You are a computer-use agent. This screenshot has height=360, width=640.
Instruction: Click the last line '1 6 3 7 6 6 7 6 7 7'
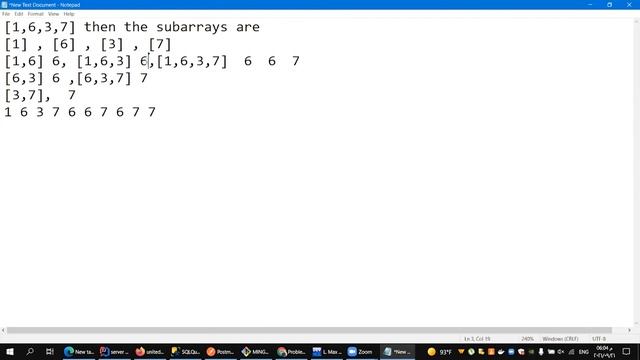(80, 112)
